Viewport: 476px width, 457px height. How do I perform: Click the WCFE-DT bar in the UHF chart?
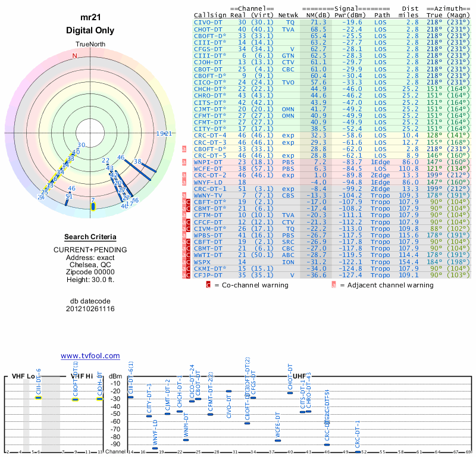[x=278, y=440]
